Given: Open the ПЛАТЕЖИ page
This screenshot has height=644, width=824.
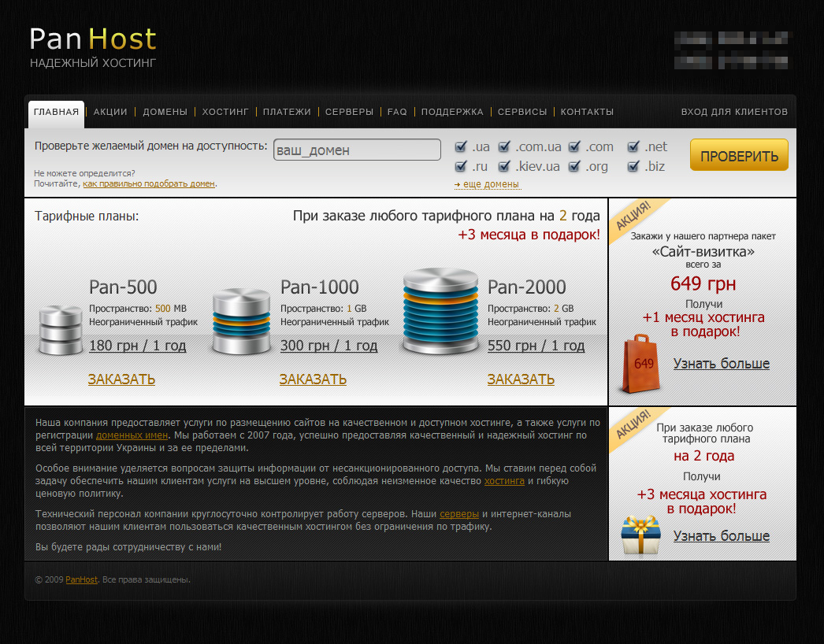Looking at the screenshot, I should [287, 112].
